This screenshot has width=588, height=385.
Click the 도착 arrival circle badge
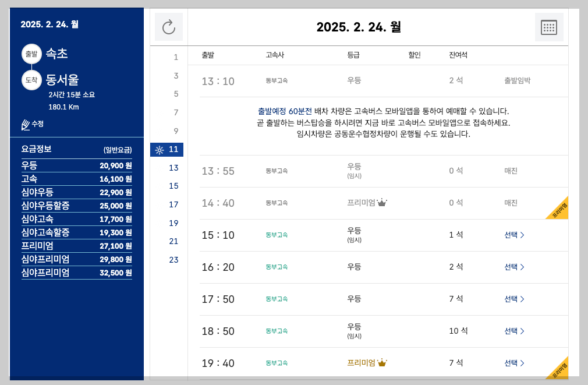pos(31,80)
